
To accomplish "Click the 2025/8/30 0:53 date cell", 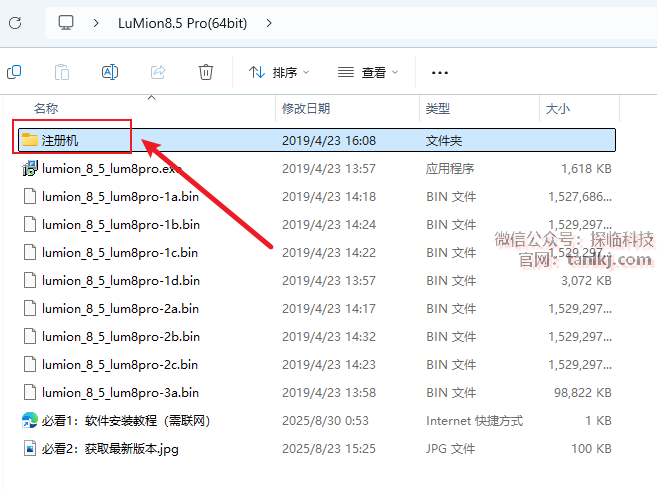I will pyautogui.click(x=325, y=421).
